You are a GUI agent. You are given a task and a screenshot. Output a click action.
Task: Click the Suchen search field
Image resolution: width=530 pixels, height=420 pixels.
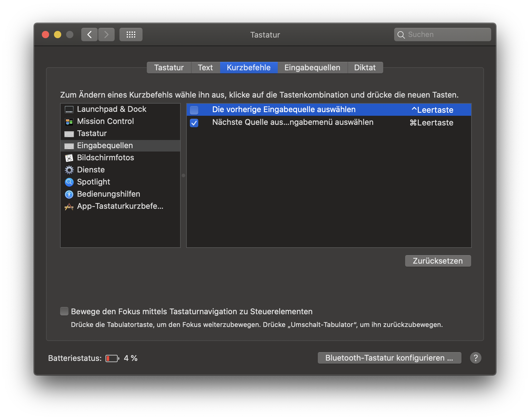pos(442,35)
